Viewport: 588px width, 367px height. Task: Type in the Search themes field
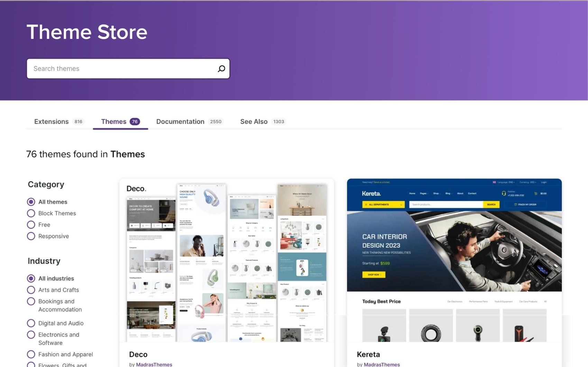(x=121, y=69)
